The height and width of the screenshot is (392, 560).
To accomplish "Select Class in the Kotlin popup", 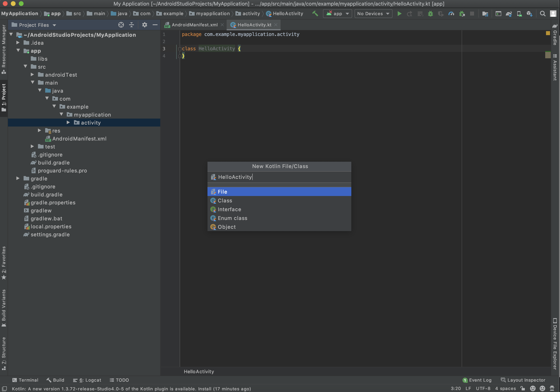I will point(225,201).
